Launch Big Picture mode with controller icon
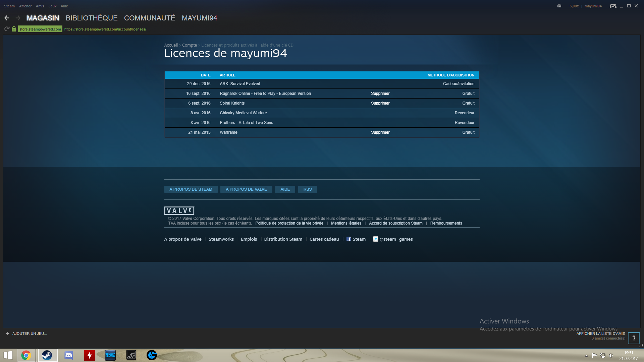 [x=613, y=6]
